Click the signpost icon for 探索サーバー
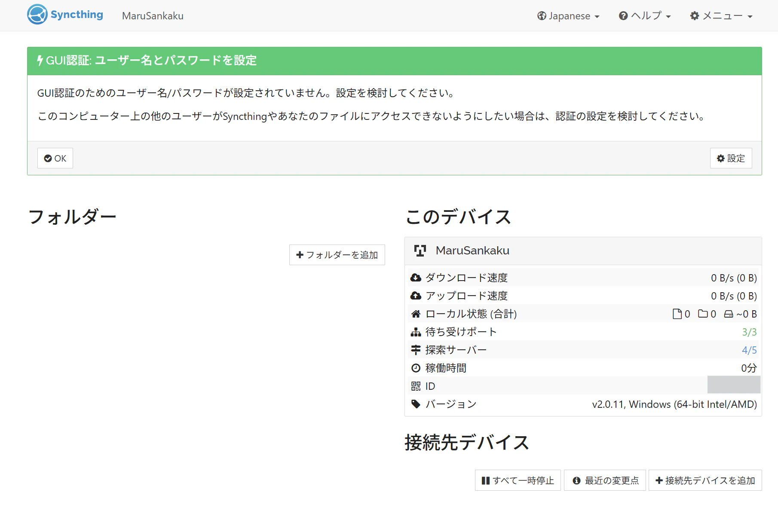This screenshot has height=532, width=778. 416,350
